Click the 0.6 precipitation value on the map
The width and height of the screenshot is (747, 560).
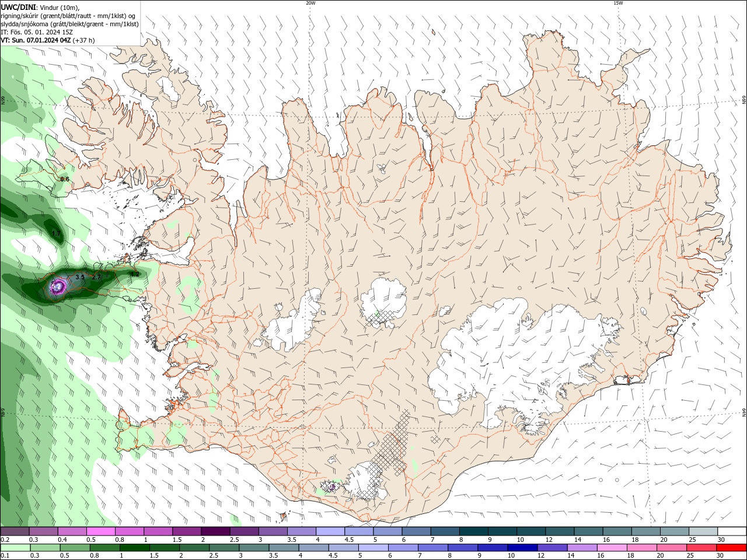pyautogui.click(x=65, y=179)
